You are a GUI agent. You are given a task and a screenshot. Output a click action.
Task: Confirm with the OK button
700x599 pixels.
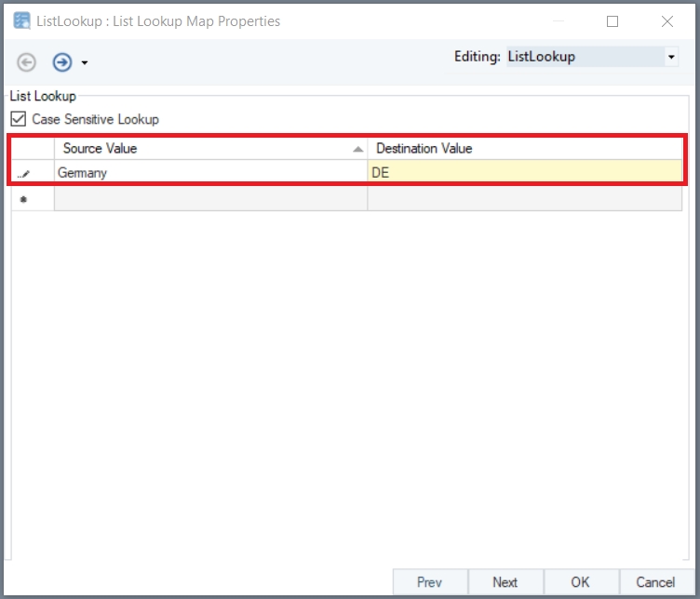[x=580, y=582]
